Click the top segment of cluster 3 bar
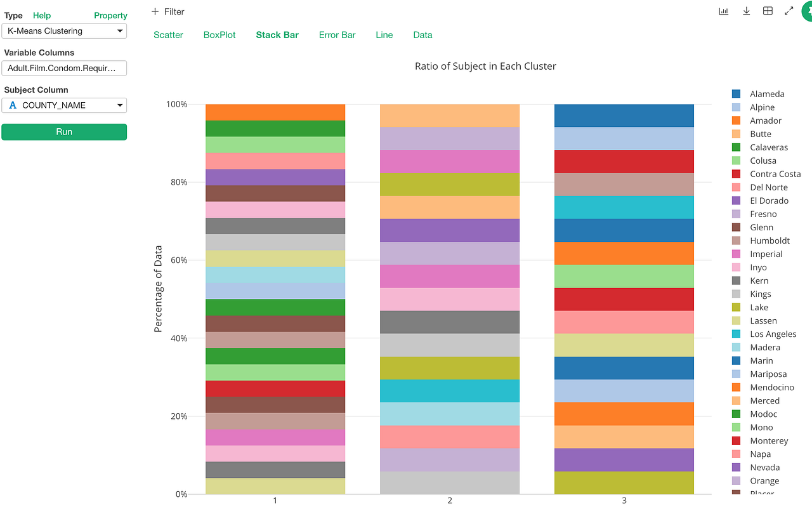The width and height of the screenshot is (812, 514). tap(624, 115)
